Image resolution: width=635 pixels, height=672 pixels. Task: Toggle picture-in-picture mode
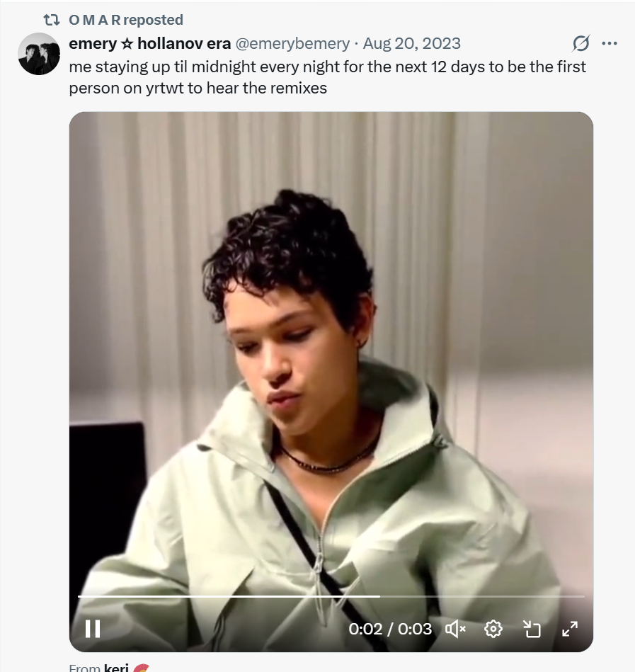point(532,628)
